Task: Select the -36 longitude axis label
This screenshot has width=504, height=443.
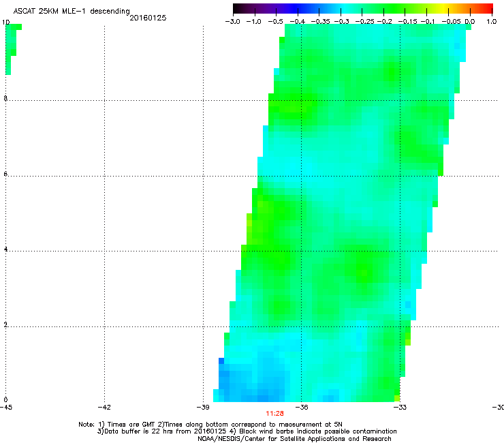Action: 302,408
